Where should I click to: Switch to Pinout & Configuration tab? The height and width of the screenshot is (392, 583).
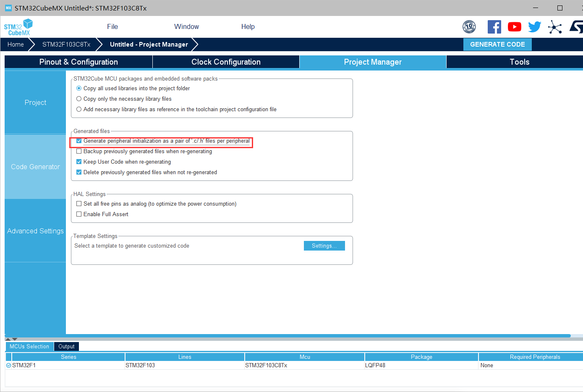tap(78, 62)
